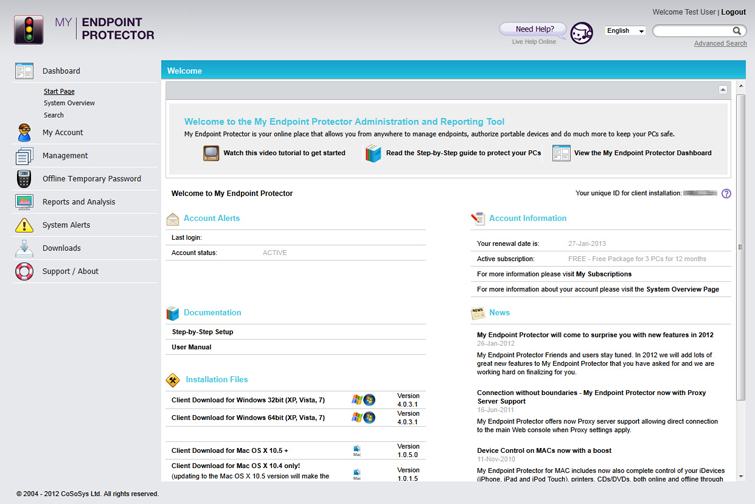Viewport: 755px width, 504px height.
Task: Download client for Windows 64bit
Action: 248,417
